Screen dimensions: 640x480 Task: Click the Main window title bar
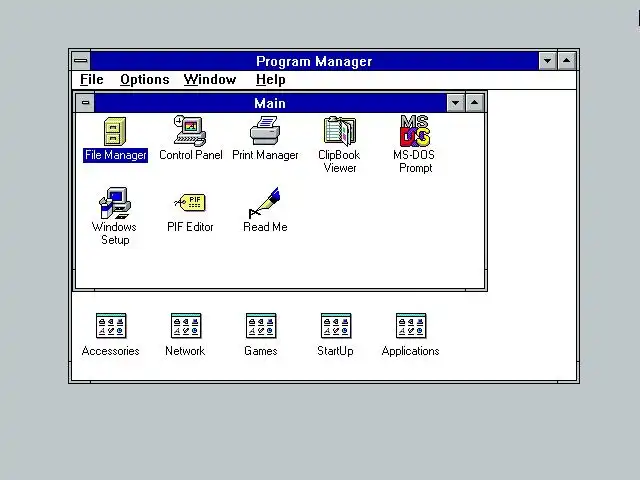click(270, 103)
